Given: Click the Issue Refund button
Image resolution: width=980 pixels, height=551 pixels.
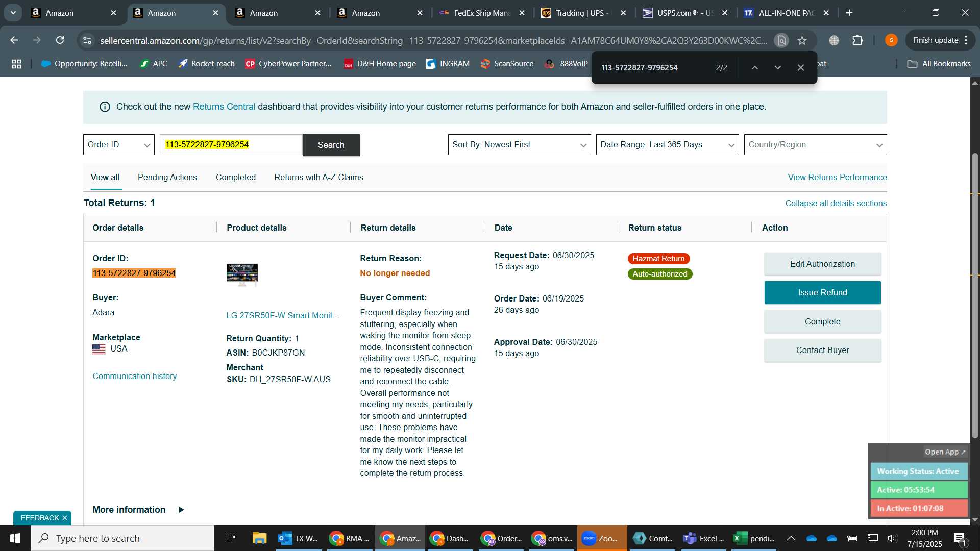Looking at the screenshot, I should click(822, 292).
